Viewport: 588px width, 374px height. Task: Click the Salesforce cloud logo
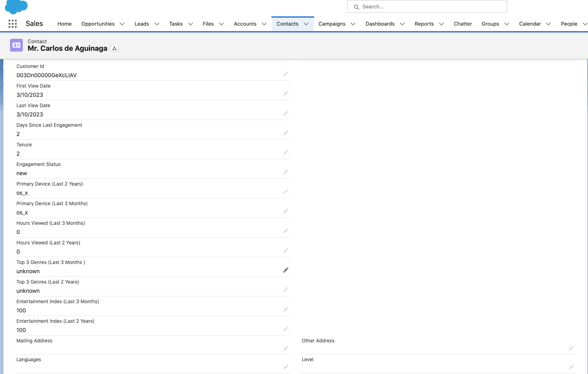16,6
